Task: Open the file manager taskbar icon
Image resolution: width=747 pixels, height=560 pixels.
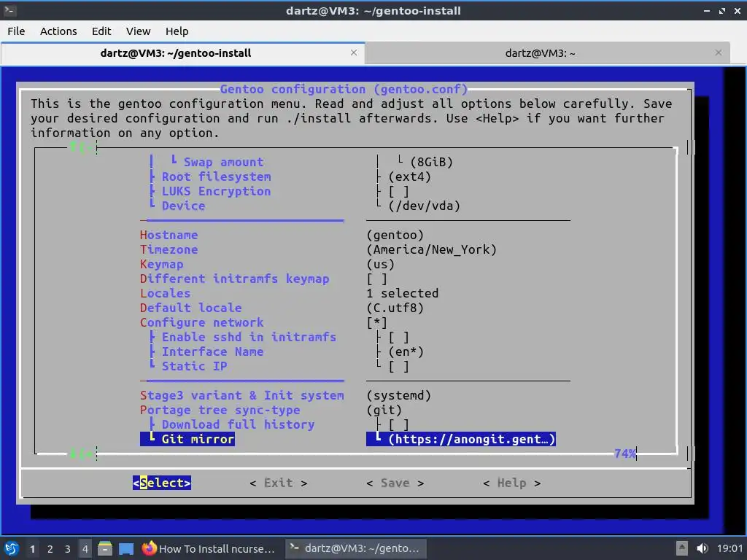Action: [105, 548]
